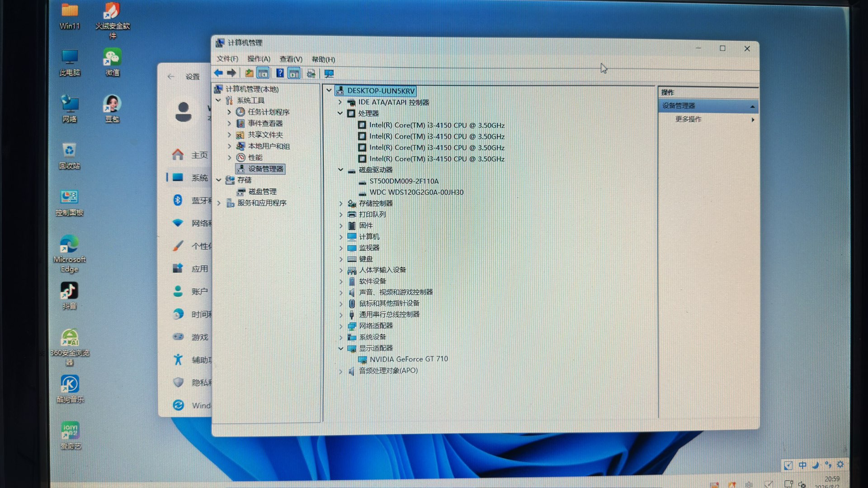
Task: Click the input method logo on the IME bar
Action: [x=788, y=465]
